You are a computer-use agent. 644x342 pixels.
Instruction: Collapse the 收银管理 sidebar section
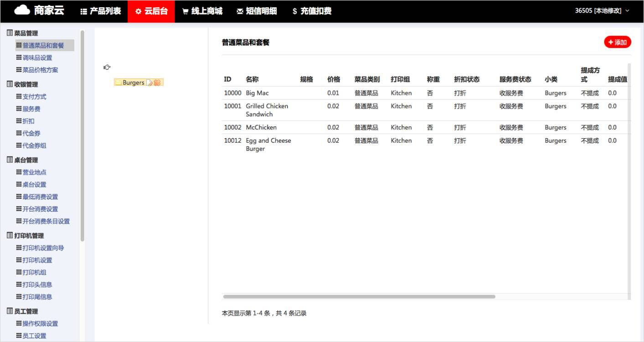pyautogui.click(x=22, y=84)
